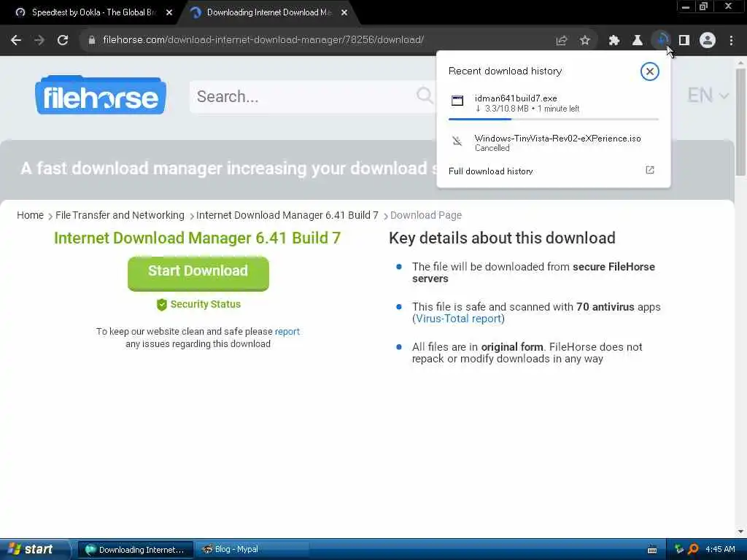Open the profile avatar menu
This screenshot has width=747, height=560.
(x=708, y=41)
